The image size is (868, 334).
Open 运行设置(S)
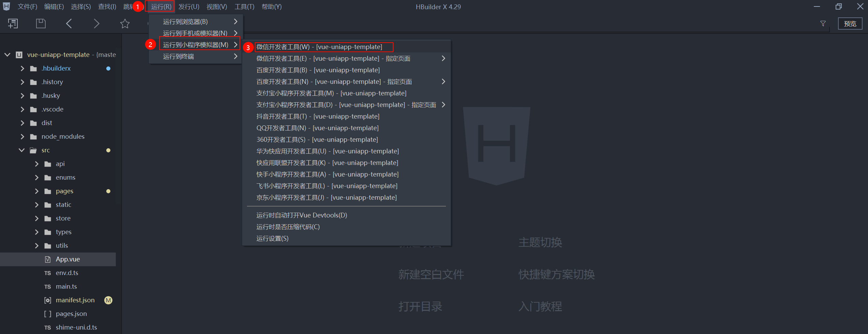347,239
